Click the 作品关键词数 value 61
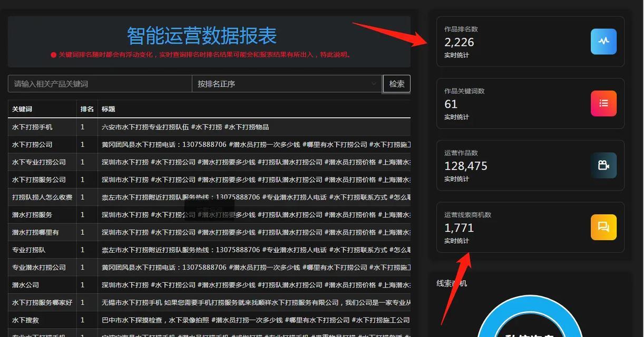This screenshot has height=337, width=644. click(x=451, y=104)
